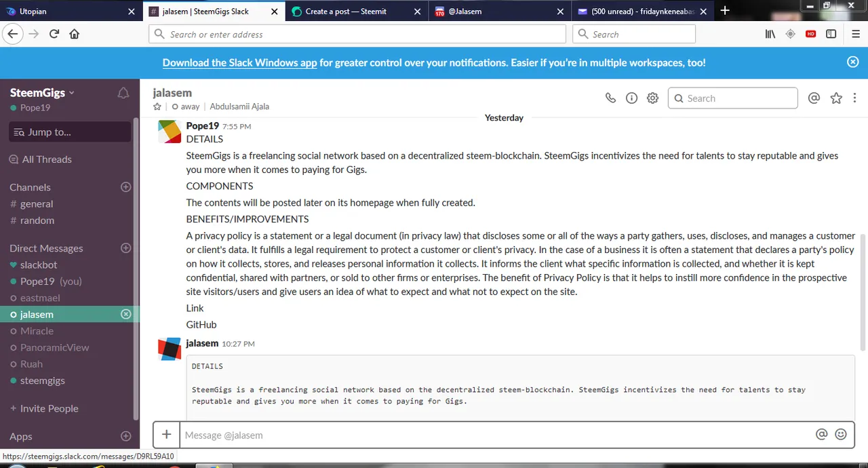This screenshot has height=468, width=868.
Task: Insert mention using @ icon in message box
Action: tap(822, 435)
